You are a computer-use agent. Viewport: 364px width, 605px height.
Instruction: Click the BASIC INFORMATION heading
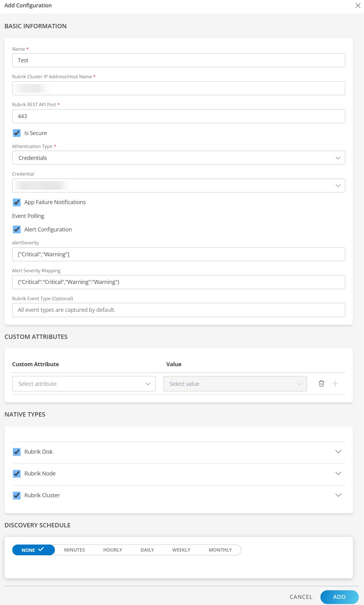click(36, 26)
